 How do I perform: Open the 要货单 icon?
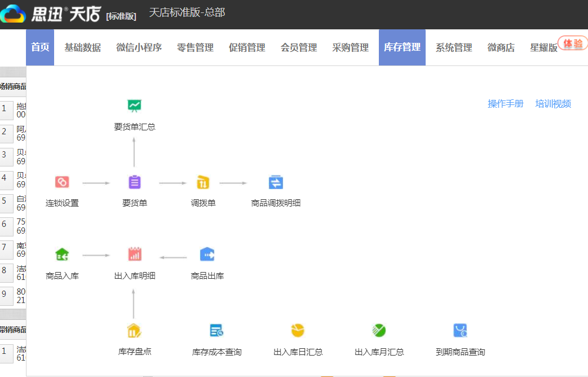134,182
